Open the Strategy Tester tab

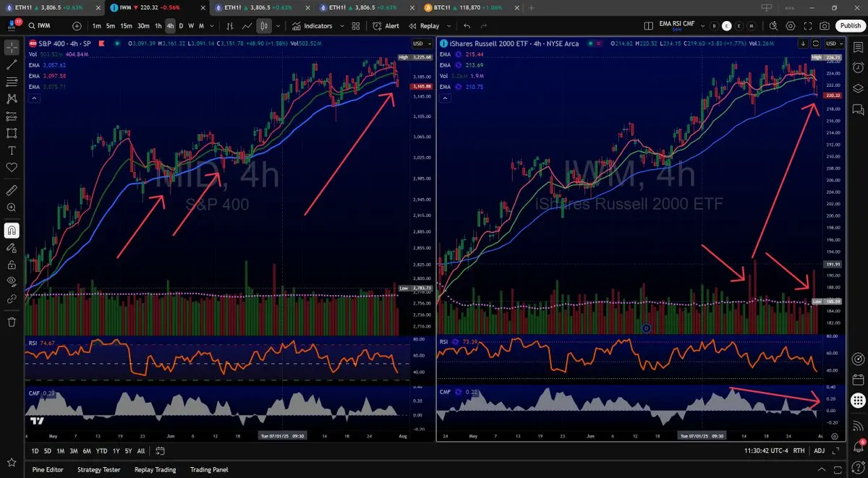[x=98, y=469]
